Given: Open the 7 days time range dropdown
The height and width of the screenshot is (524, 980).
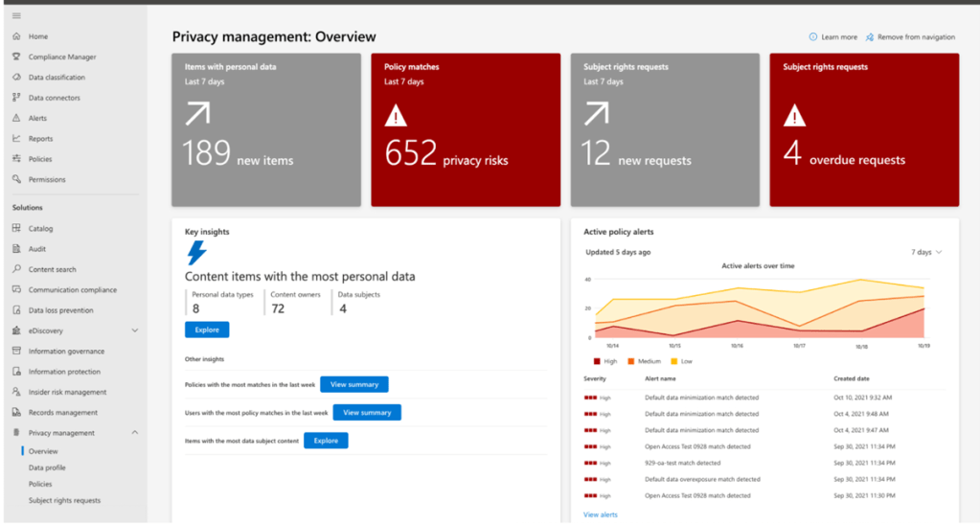Looking at the screenshot, I should [925, 252].
